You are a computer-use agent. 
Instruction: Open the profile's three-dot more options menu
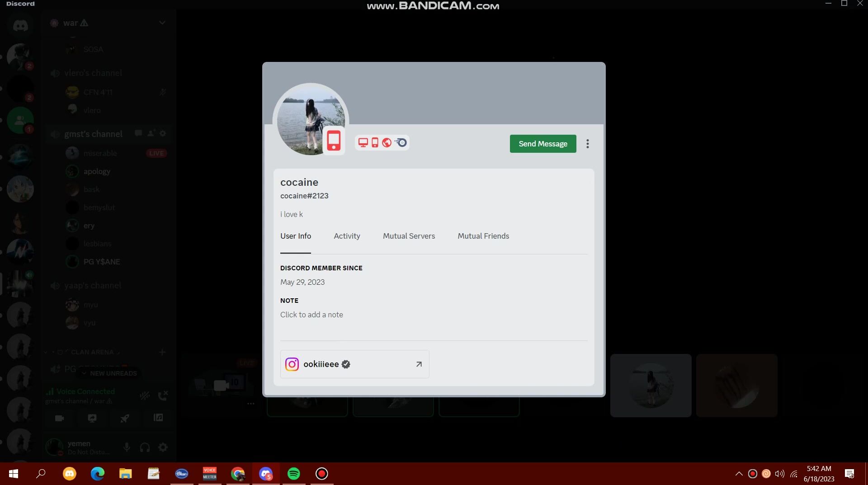[588, 144]
